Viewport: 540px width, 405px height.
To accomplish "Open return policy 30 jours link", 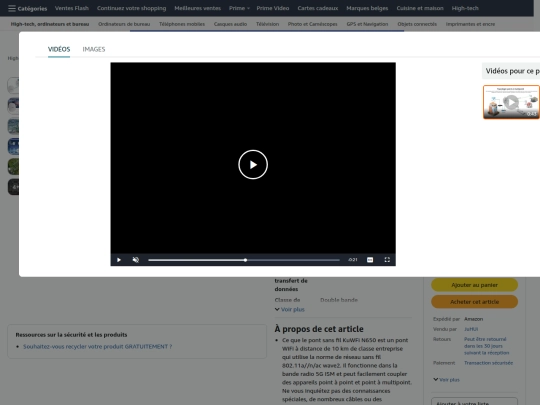I will point(486,346).
